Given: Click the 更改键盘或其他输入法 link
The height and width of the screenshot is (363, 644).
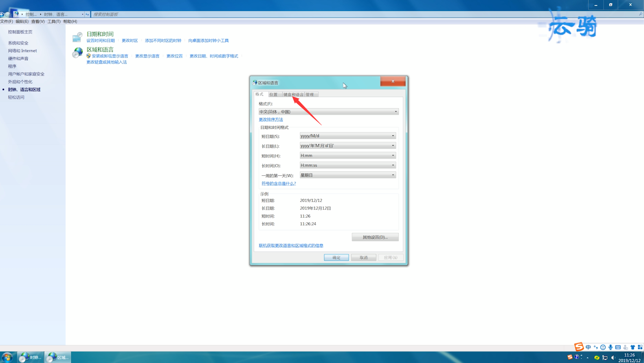Looking at the screenshot, I should point(107,62).
